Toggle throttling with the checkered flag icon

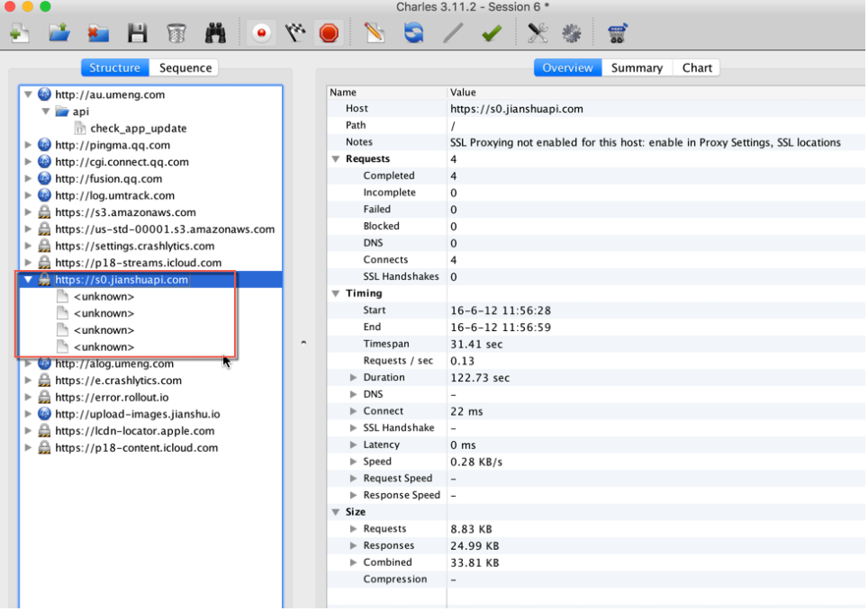(295, 33)
